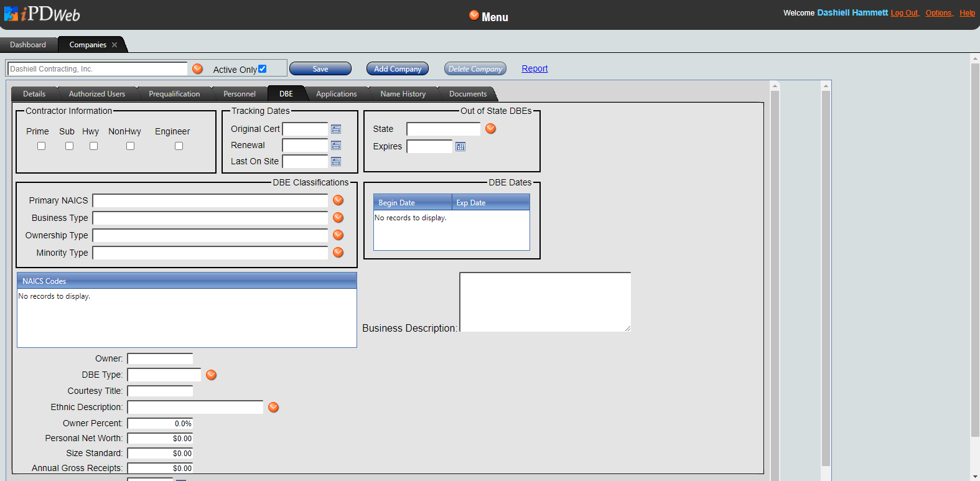Expand the company name selector dropdown
The width and height of the screenshot is (980, 481).
coord(198,69)
